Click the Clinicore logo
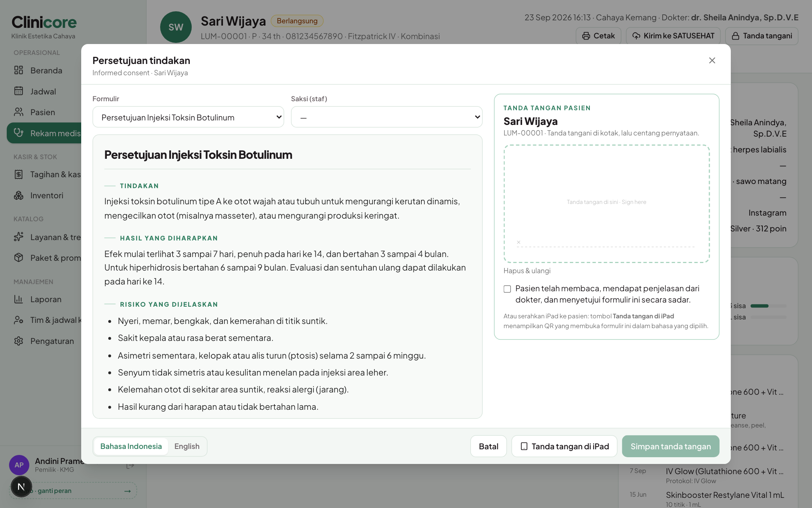Screen dimensions: 812x508 point(44,22)
